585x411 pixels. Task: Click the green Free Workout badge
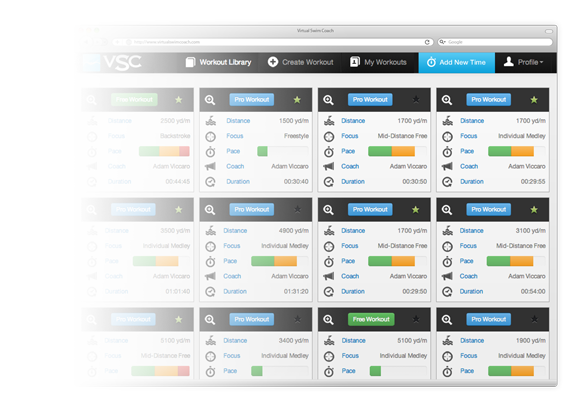click(x=371, y=319)
